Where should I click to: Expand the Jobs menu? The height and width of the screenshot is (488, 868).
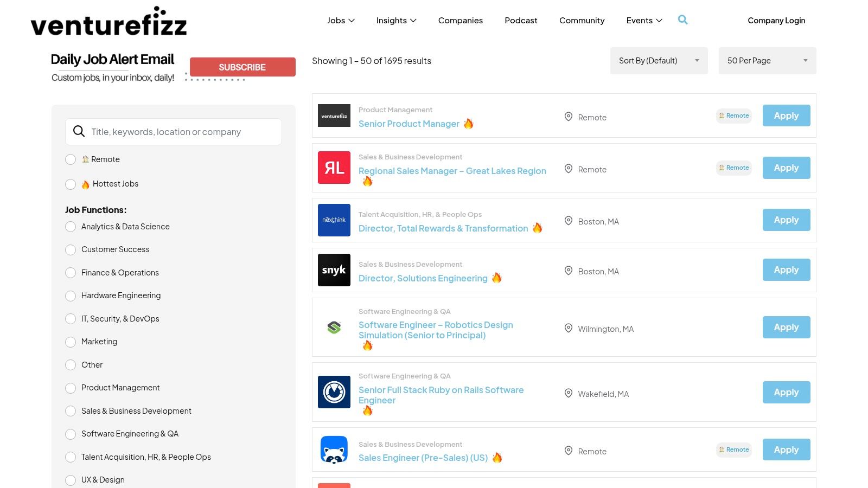(341, 21)
